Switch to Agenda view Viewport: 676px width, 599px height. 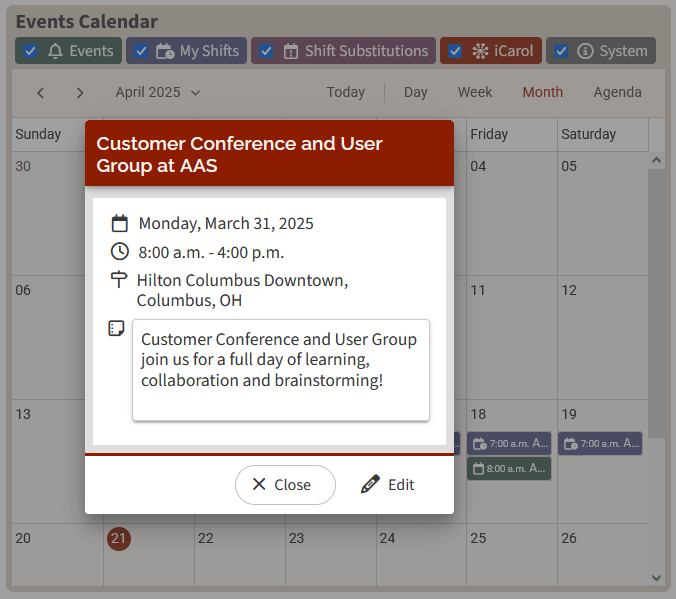pos(617,92)
